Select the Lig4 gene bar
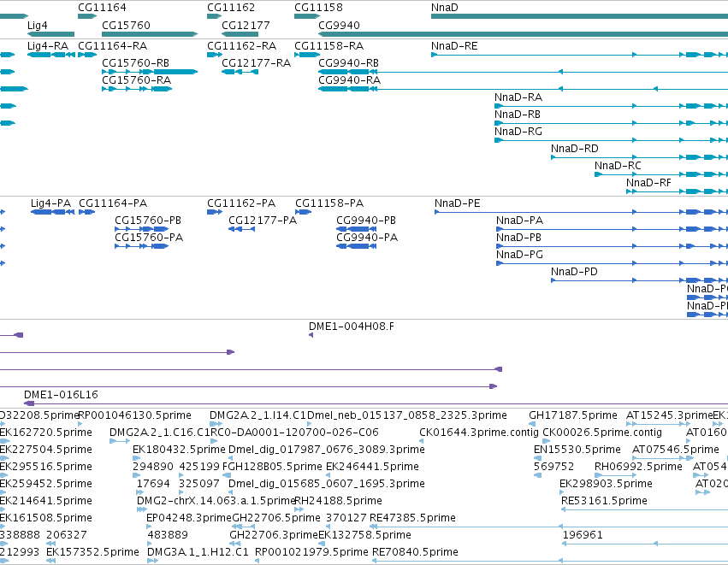 click(50, 34)
